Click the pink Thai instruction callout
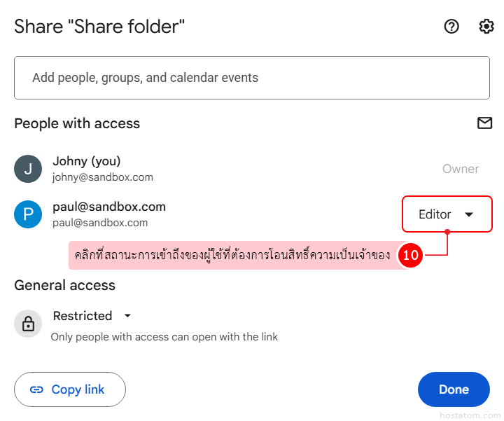Viewport: 504px width, 421px height. 232,256
